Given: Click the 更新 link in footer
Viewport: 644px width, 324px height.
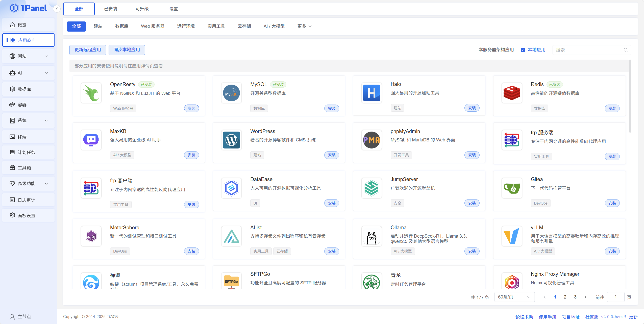Looking at the screenshot, I should tap(633, 317).
